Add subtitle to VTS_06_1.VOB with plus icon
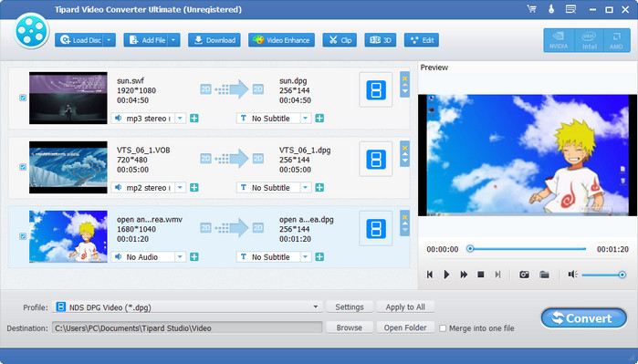Screen dimensions: 638x364 pyautogui.click(x=319, y=188)
